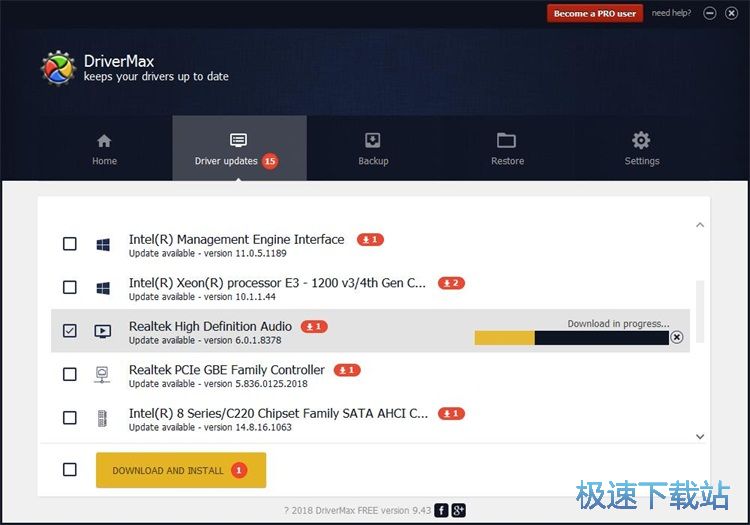
Task: Click version 6.0.1.8378 update text
Action: pos(205,340)
